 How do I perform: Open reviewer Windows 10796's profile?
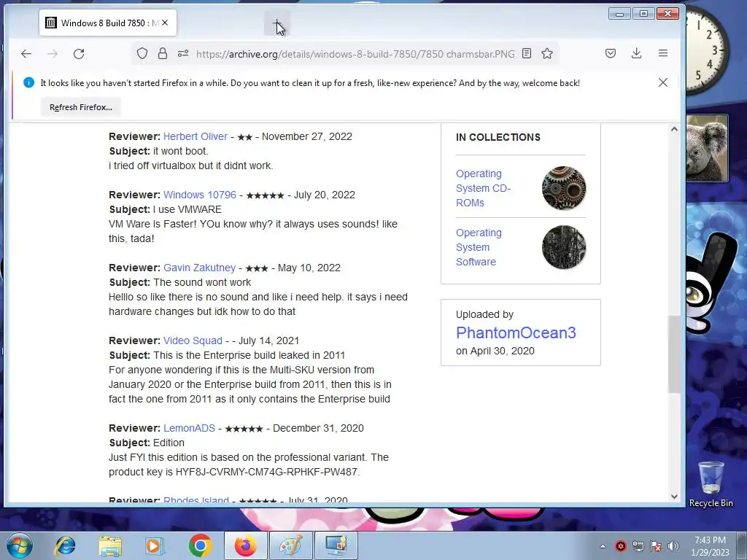pyautogui.click(x=200, y=195)
